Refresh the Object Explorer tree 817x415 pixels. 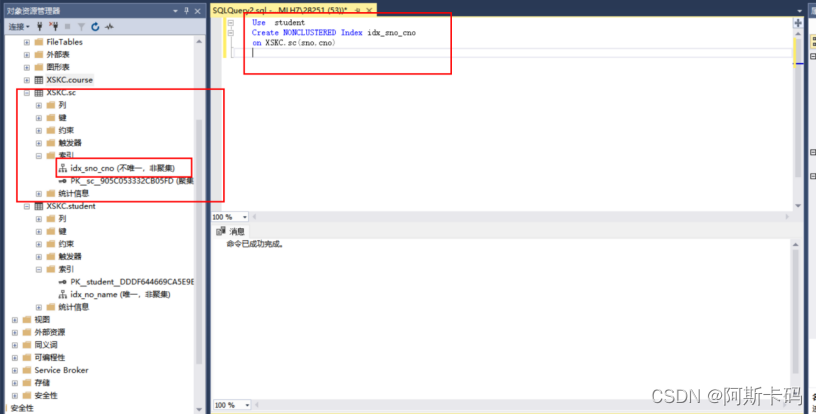(95, 26)
